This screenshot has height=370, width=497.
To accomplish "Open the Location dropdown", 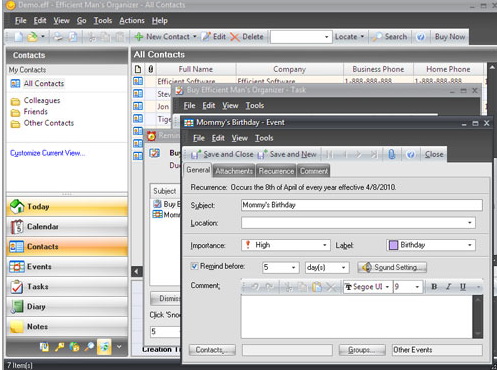I will coord(469,223).
